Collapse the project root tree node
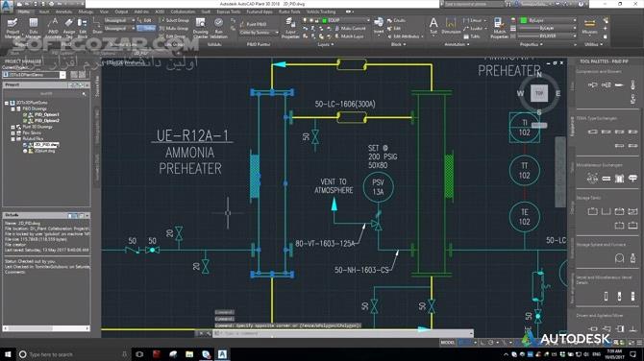Viewport: 644px width, 361px height. 7,103
